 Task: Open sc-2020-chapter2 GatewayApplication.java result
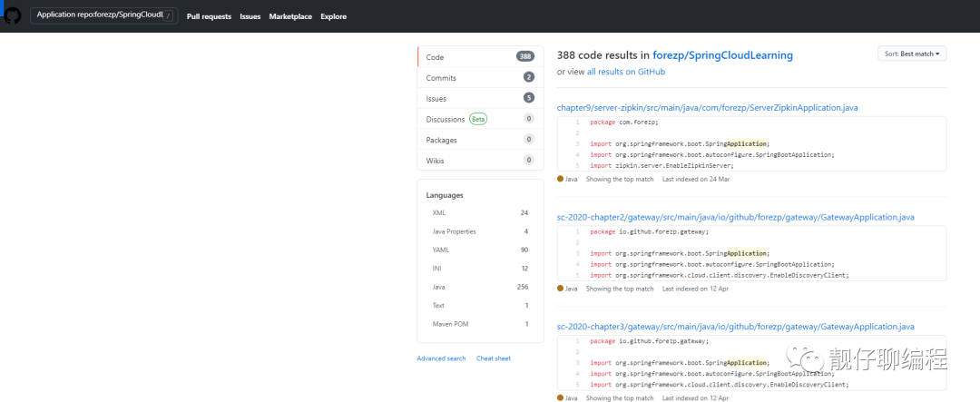point(736,218)
